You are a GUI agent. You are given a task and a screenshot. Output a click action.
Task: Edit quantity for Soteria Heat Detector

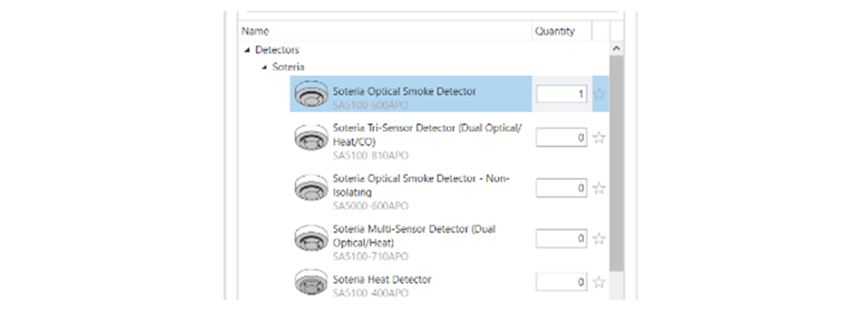click(561, 282)
